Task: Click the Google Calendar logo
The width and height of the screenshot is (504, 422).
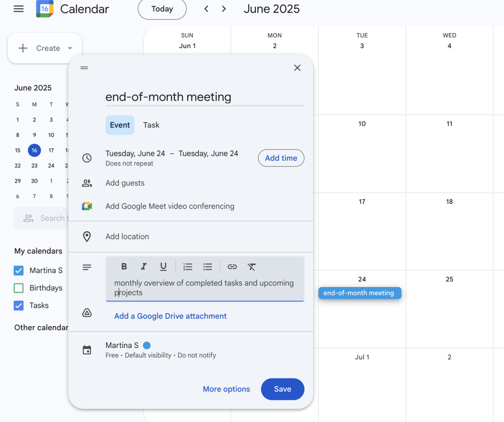Action: pyautogui.click(x=45, y=9)
